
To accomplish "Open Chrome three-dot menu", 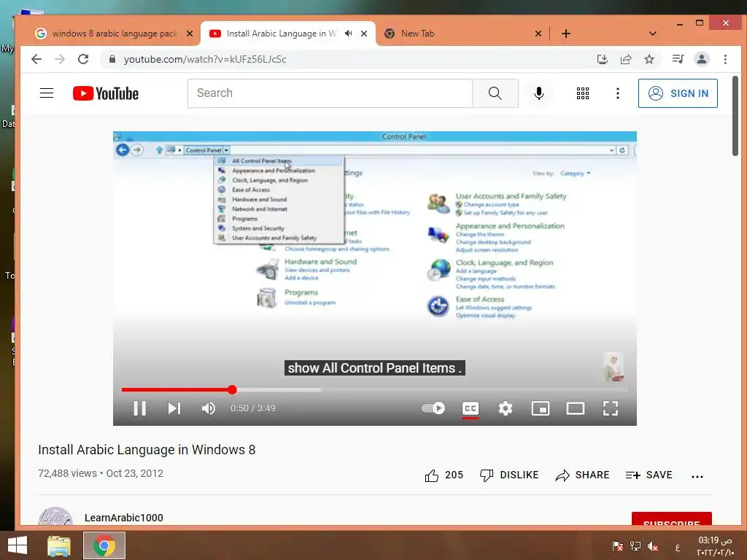I will (x=725, y=59).
